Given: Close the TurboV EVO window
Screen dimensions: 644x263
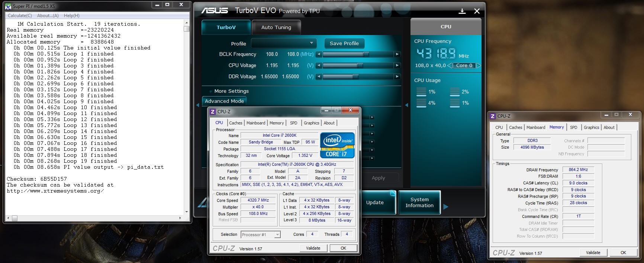Looking at the screenshot, I should pyautogui.click(x=477, y=11).
